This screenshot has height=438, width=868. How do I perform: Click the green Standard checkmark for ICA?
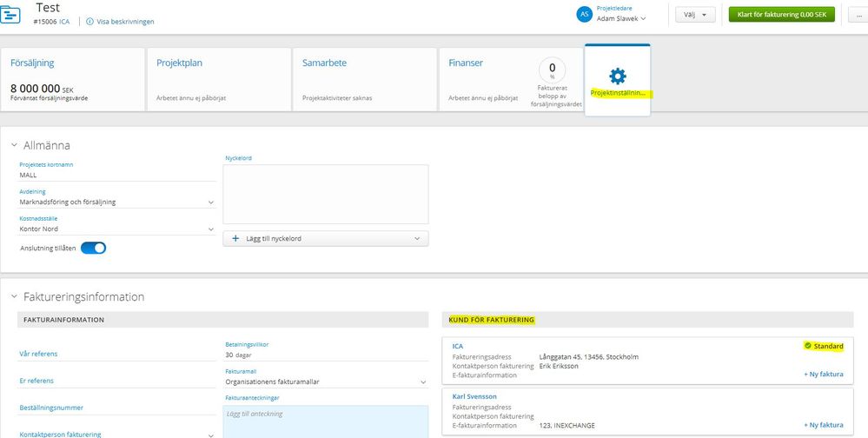[808, 346]
